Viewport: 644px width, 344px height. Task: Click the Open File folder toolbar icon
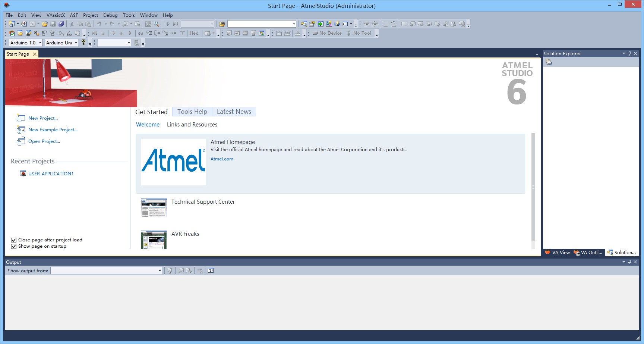(x=45, y=24)
